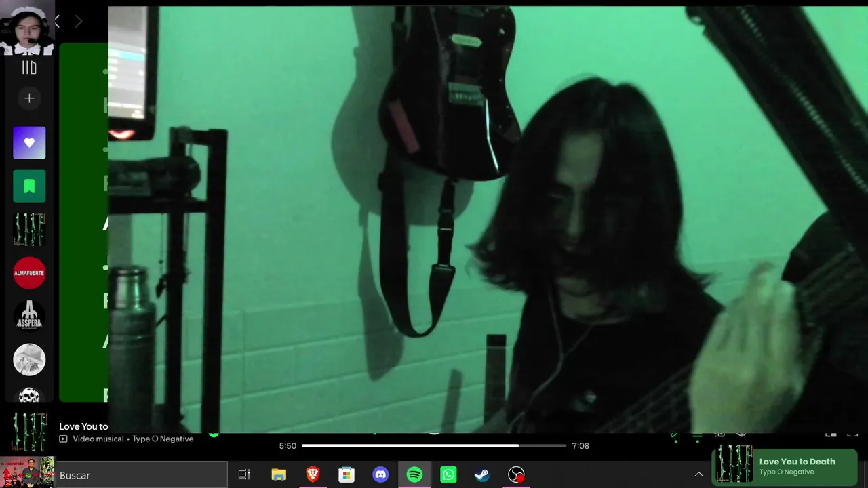Go back with the left navigation arrow

(x=57, y=22)
